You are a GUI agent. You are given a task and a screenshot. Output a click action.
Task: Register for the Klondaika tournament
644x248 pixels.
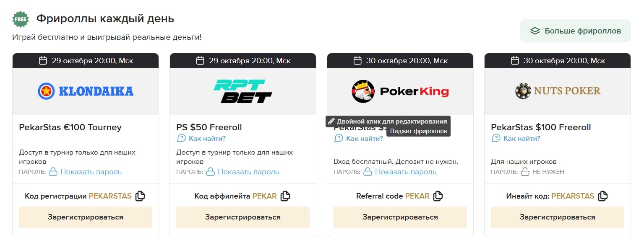pos(86,217)
